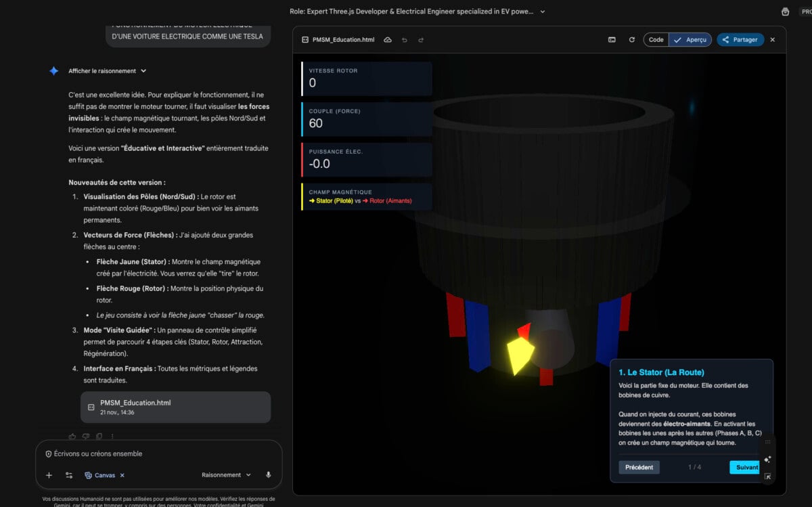Copy the response with the copy icon
The width and height of the screenshot is (812, 507).
(x=99, y=437)
